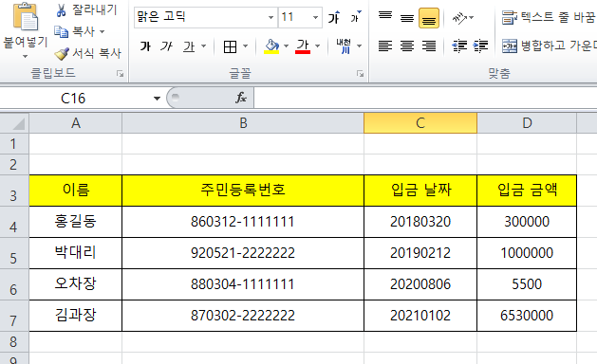Open underline style dropdown arrow
Viewport: 597px width, 364px height.
click(x=204, y=46)
